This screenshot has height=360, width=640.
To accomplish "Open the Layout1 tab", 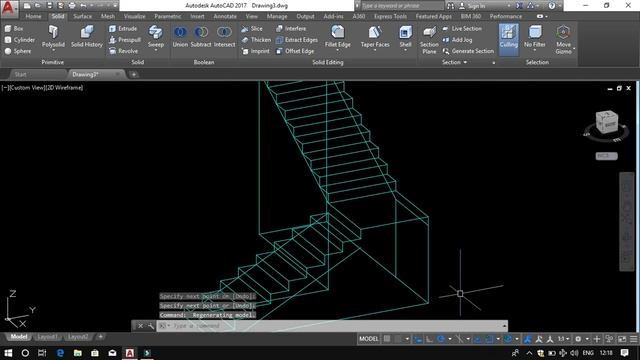I will tap(47, 337).
